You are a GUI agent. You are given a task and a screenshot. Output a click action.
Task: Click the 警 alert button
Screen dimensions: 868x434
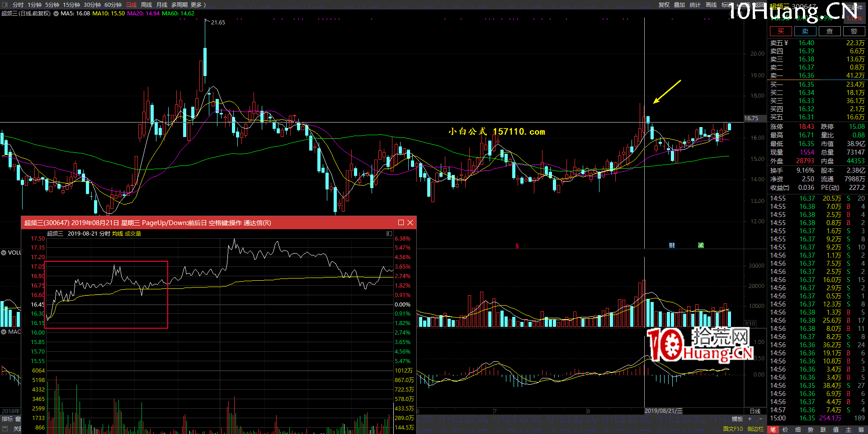click(x=854, y=31)
